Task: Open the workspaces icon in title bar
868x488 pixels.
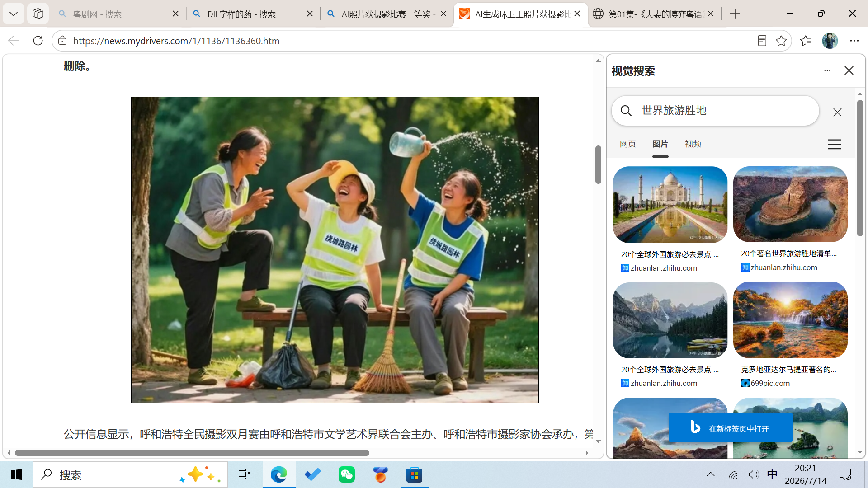Action: pyautogui.click(x=38, y=14)
